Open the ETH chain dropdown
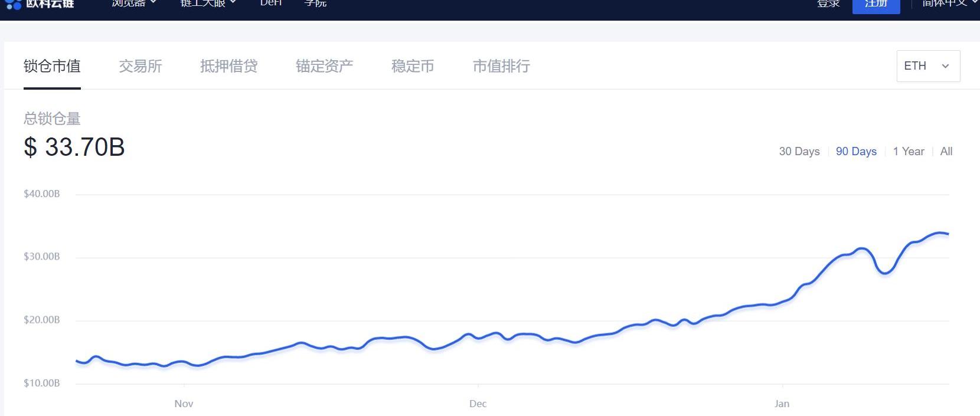 point(927,66)
